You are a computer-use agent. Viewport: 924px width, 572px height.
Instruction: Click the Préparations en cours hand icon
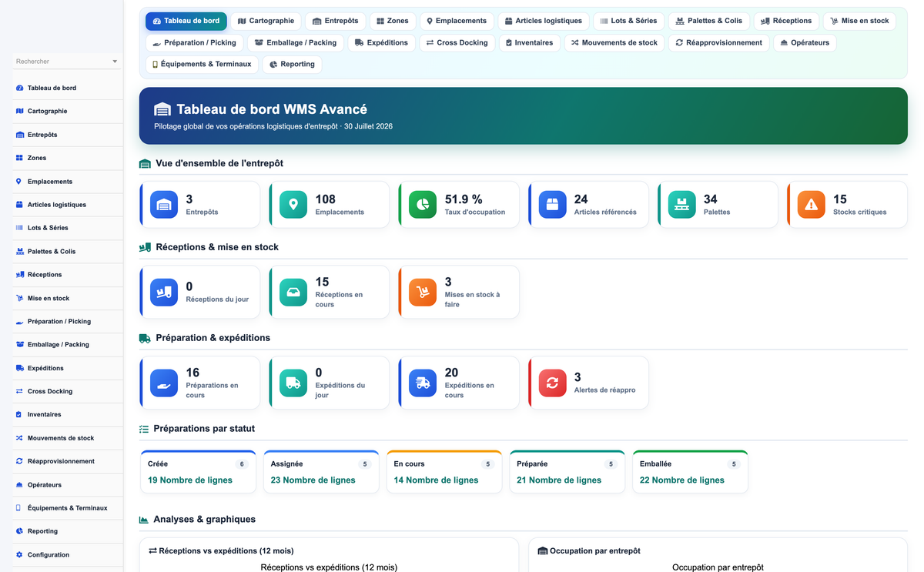point(163,383)
